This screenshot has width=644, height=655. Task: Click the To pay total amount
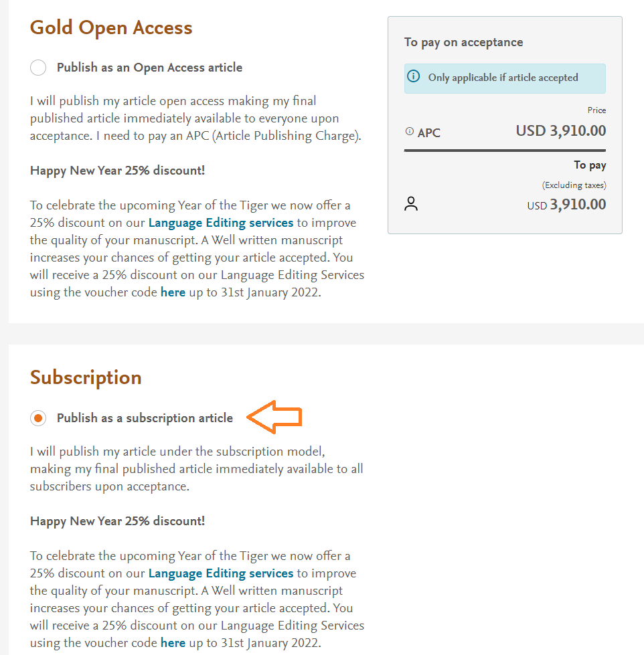(566, 205)
